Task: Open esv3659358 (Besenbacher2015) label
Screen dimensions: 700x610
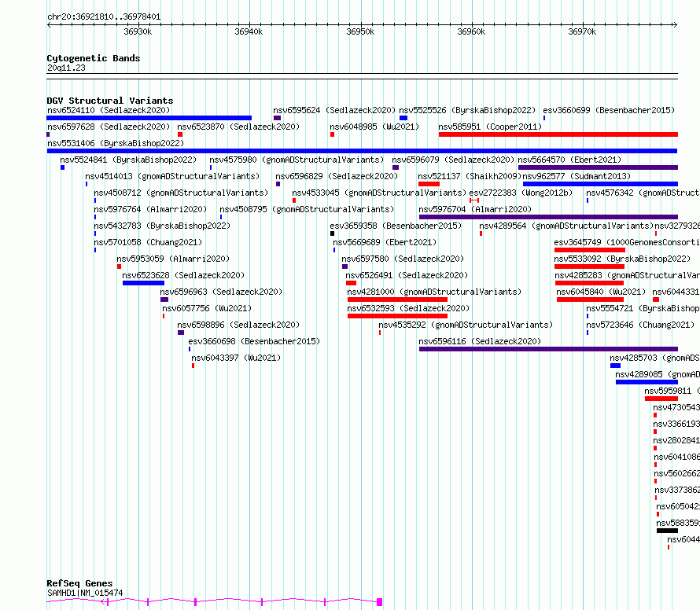Action: [396, 226]
